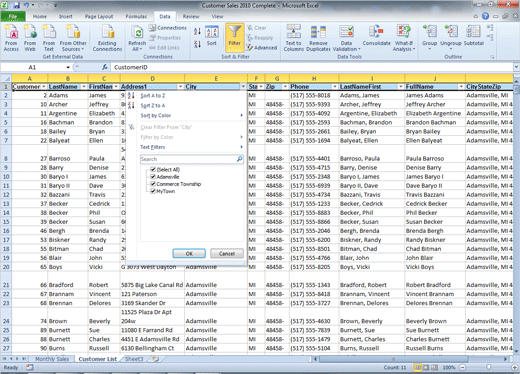Viewport: 520px width, 374px height.
Task: Uncheck the MyTown checkbox
Action: pos(153,191)
